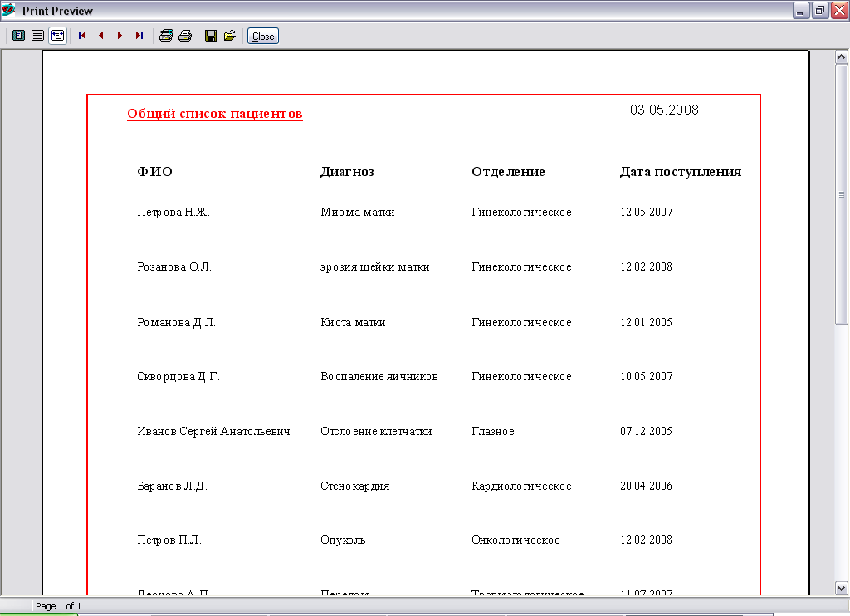Click the vertical scrollbar up arrow
850x616 pixels.
tap(842, 57)
